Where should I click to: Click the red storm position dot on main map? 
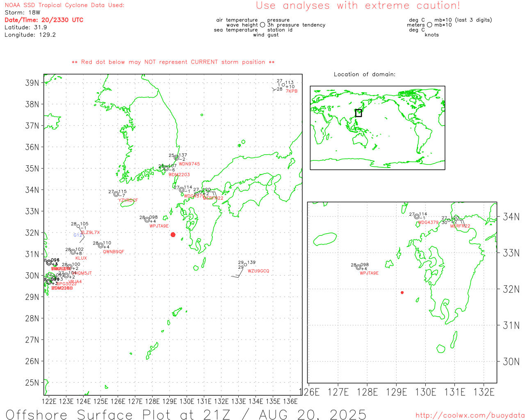click(x=173, y=235)
